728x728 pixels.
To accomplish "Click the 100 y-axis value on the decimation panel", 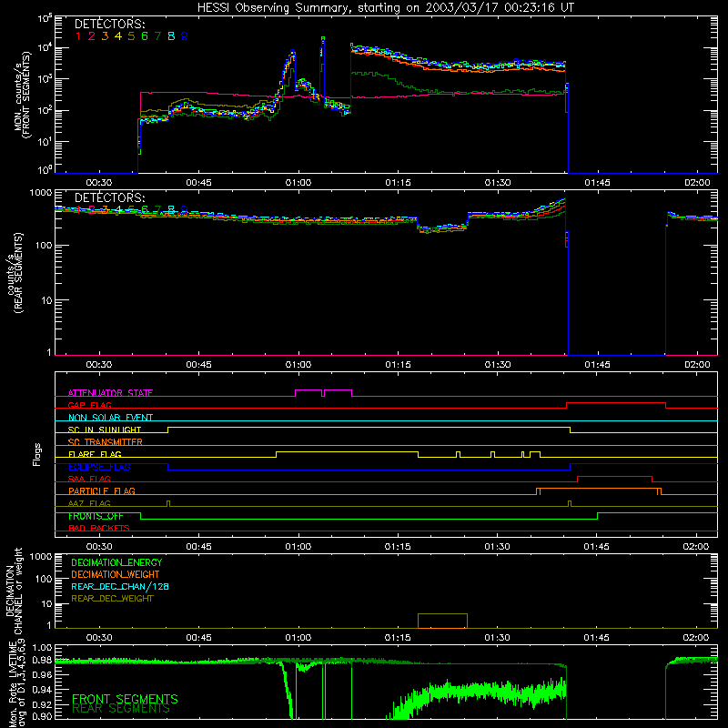I will tap(44, 579).
